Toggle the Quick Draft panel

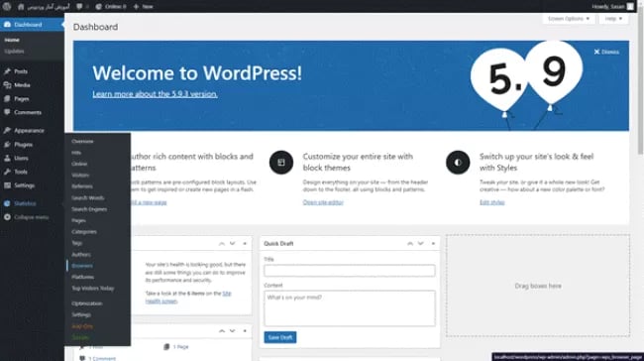click(x=433, y=243)
